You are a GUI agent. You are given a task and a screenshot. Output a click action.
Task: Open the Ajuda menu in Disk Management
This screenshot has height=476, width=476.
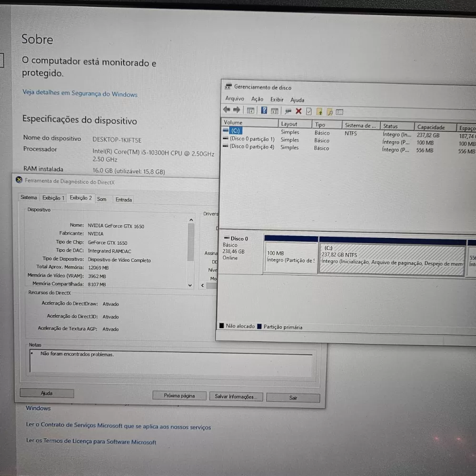297,100
